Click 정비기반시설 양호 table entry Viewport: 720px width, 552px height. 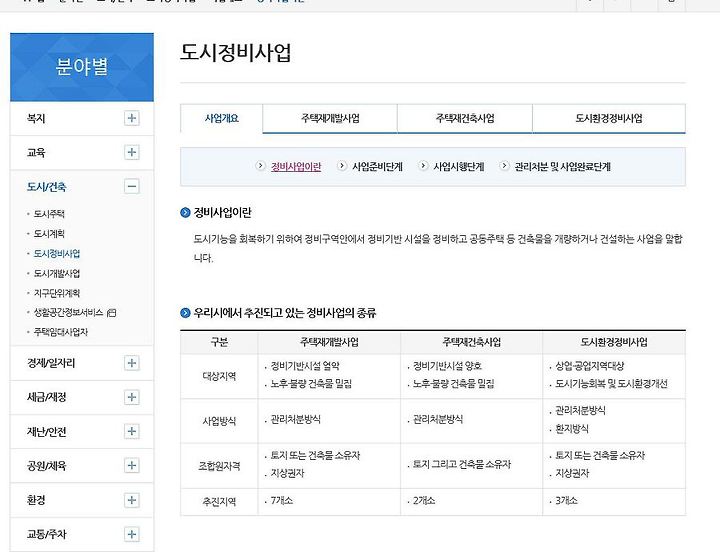click(447, 366)
